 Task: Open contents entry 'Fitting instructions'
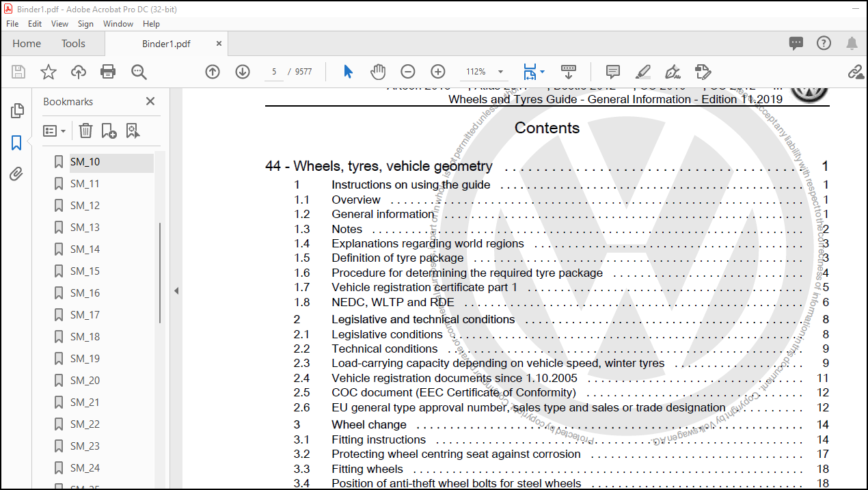coord(379,439)
